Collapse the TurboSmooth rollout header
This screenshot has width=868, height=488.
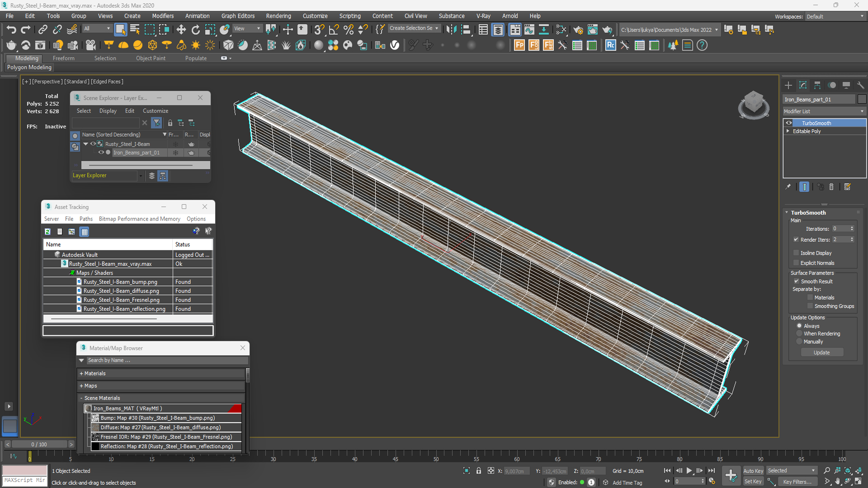point(808,212)
